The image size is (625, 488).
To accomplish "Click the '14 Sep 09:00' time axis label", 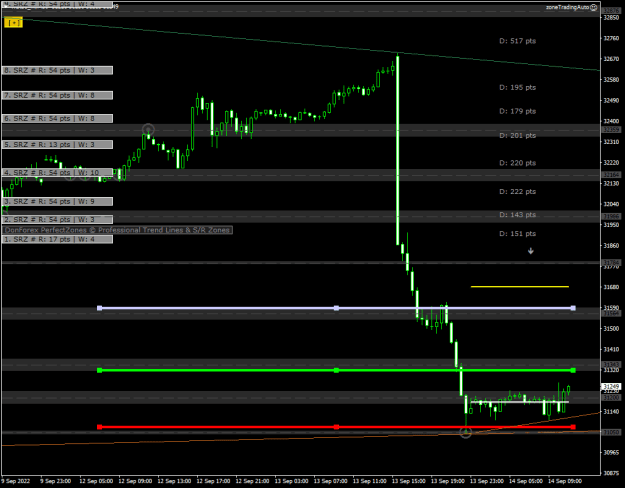I will click(565, 481).
